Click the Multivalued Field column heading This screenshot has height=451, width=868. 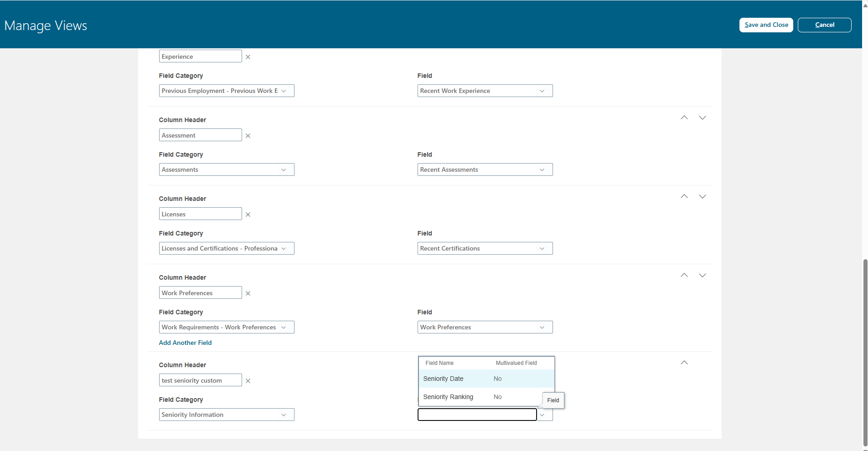[x=516, y=363]
